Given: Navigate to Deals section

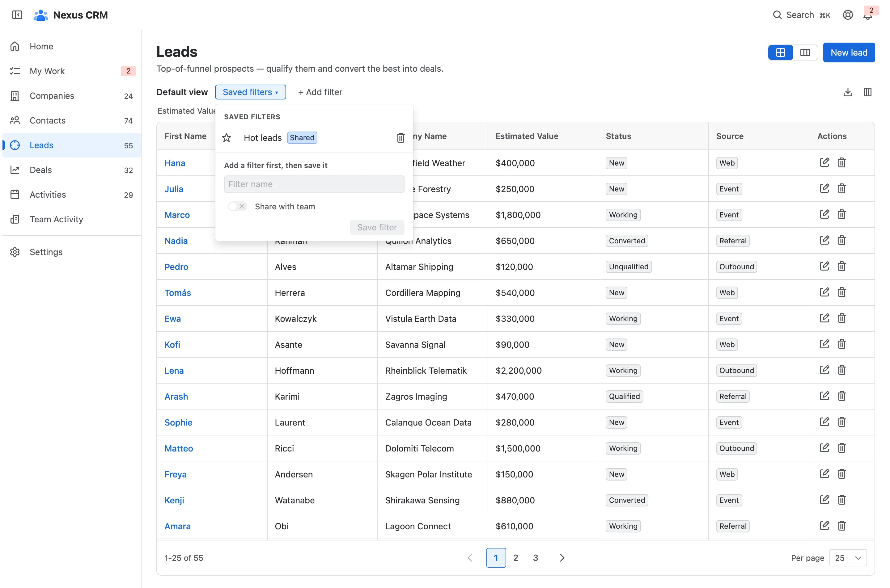Looking at the screenshot, I should pyautogui.click(x=71, y=170).
